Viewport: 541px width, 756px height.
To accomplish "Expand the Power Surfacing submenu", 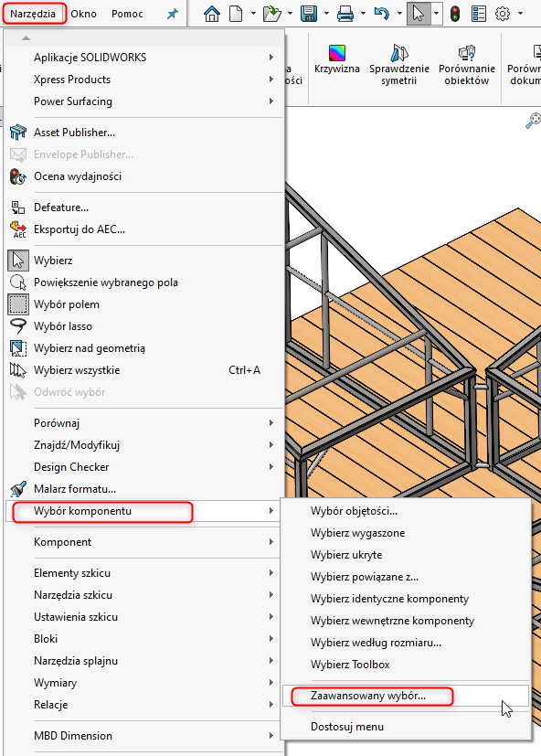I will pyautogui.click(x=143, y=101).
